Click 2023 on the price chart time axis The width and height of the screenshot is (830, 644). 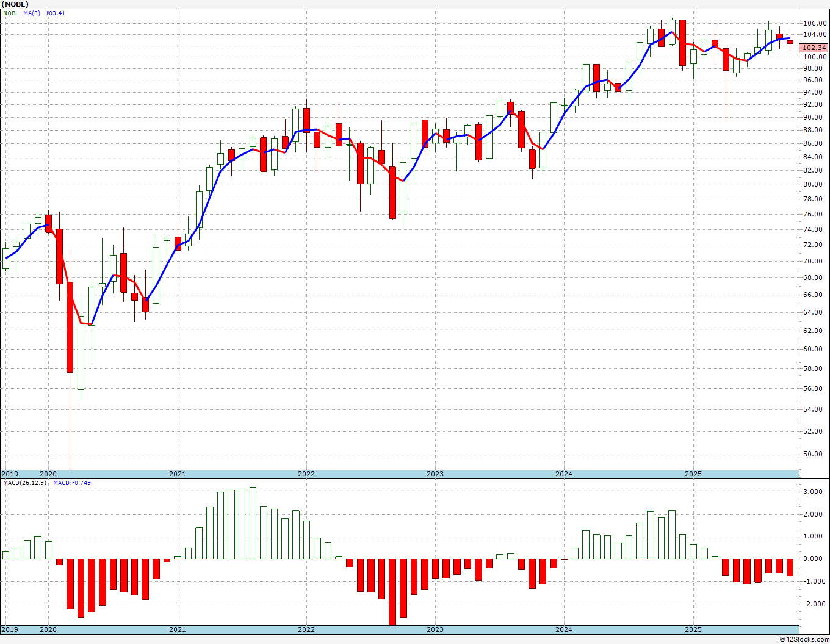coord(435,474)
